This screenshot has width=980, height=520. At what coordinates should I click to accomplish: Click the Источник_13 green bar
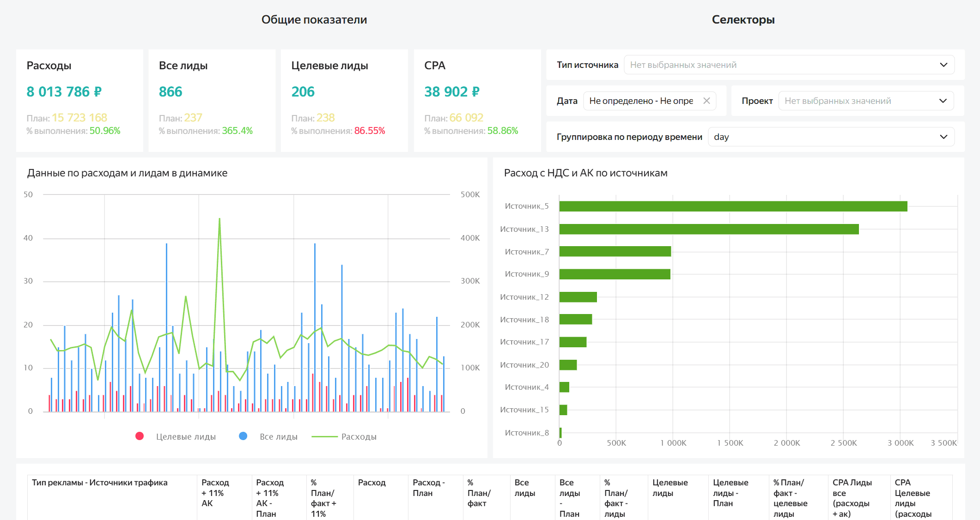coord(709,229)
